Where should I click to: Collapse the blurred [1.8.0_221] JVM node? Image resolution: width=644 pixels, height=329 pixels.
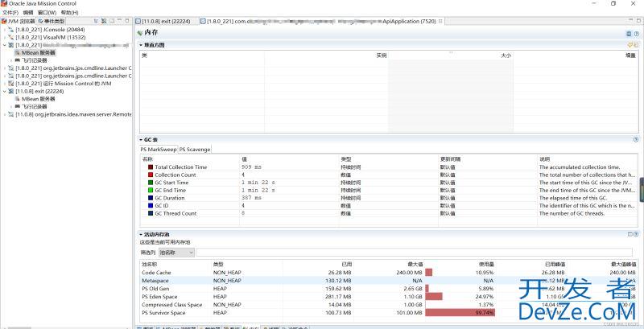click(5, 45)
